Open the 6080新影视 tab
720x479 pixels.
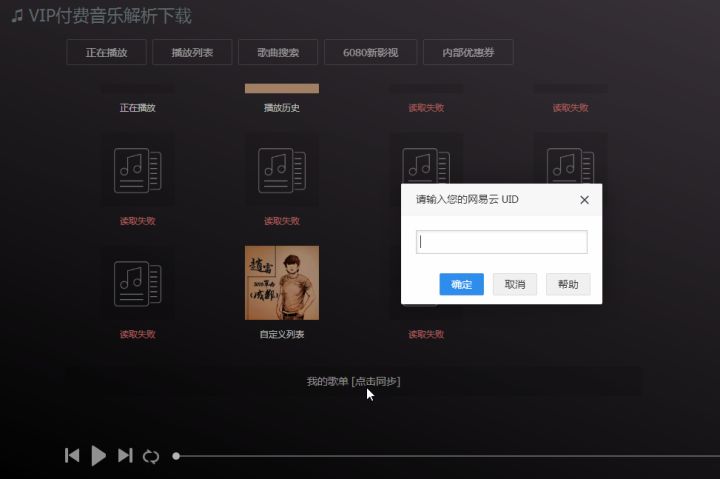click(371, 52)
